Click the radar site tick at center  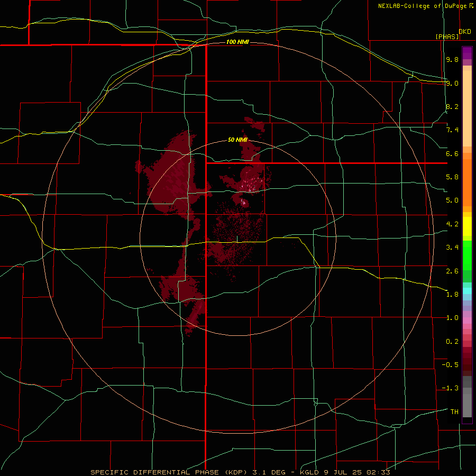coord(237,239)
